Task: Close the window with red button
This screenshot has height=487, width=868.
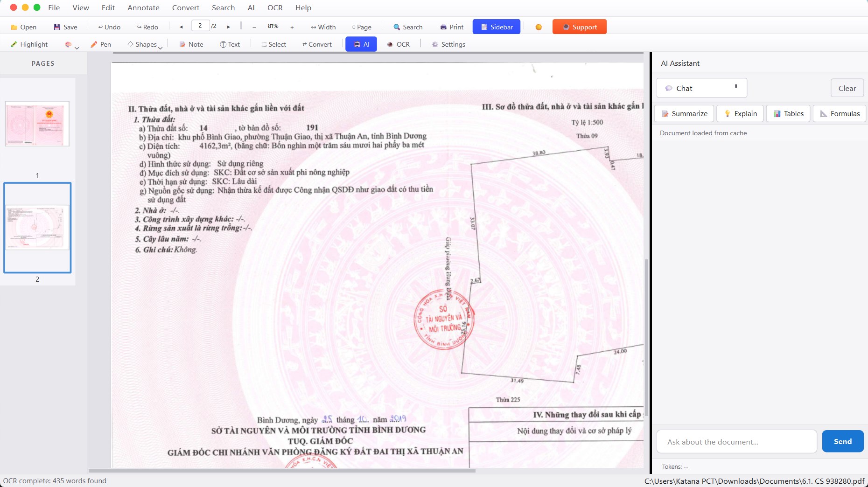Action: tap(13, 7)
